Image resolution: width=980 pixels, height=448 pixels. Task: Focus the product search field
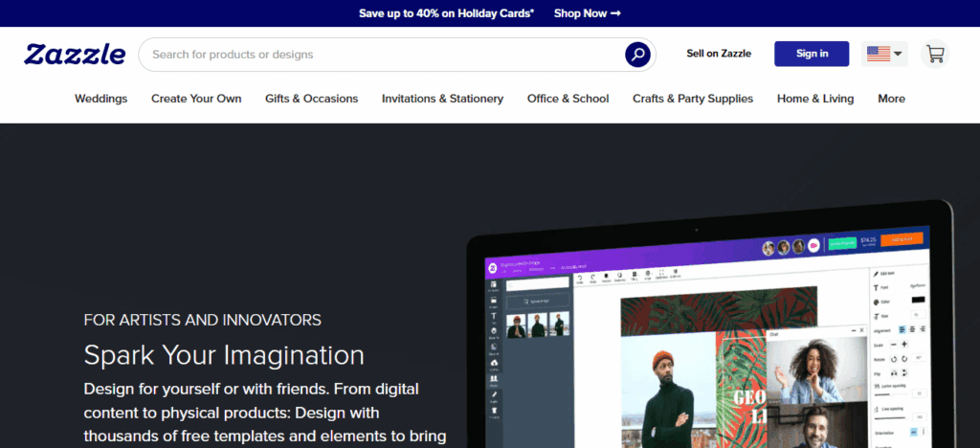tap(383, 55)
